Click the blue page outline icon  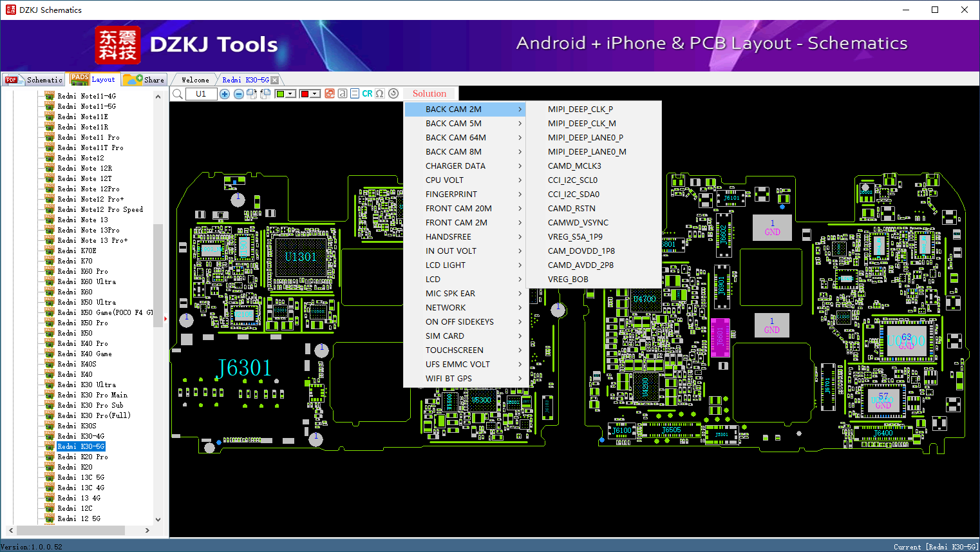click(355, 93)
